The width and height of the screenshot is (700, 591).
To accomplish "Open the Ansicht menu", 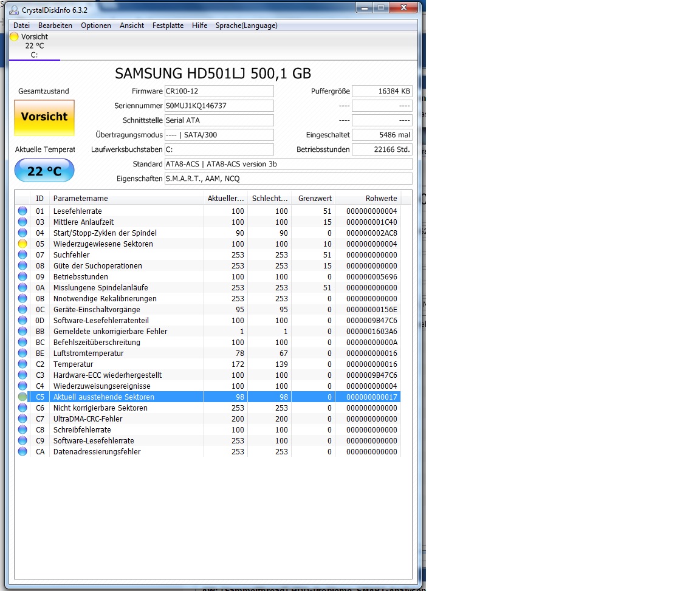I will pyautogui.click(x=132, y=26).
